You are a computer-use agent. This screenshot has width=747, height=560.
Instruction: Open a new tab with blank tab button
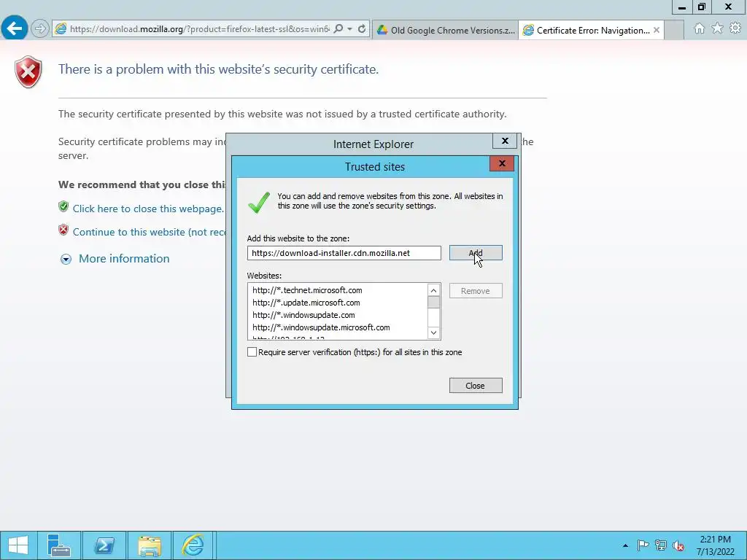(x=673, y=30)
